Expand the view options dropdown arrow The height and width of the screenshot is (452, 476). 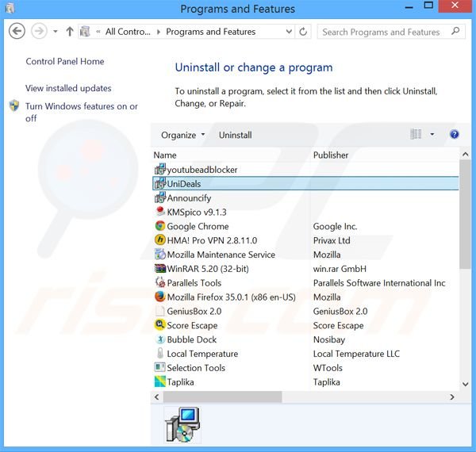[x=432, y=134]
